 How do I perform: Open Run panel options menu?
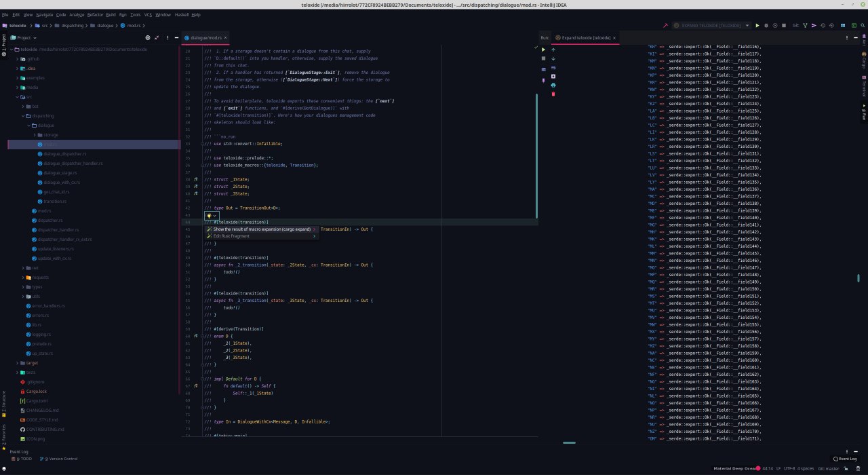click(847, 37)
